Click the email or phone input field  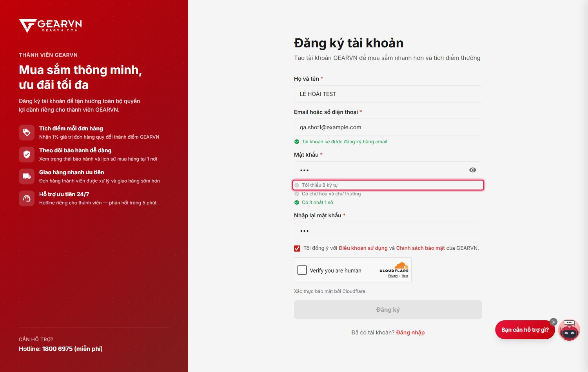pos(388,127)
